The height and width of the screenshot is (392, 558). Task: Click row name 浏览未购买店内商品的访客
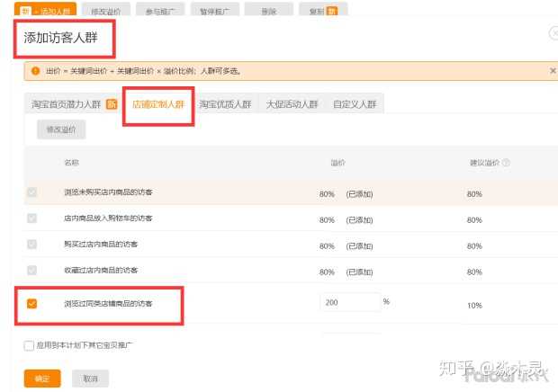click(108, 192)
